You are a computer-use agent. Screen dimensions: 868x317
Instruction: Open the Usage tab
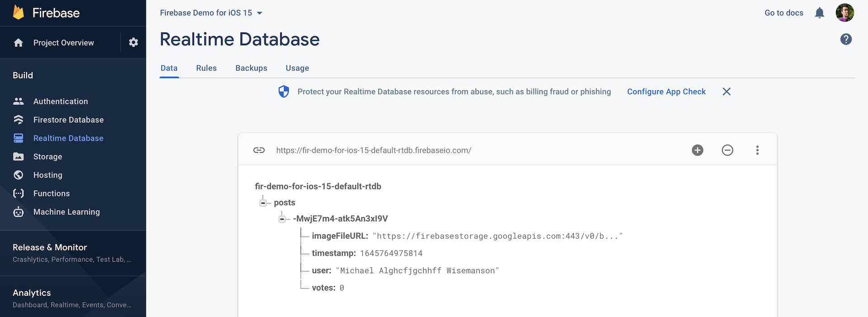[297, 68]
